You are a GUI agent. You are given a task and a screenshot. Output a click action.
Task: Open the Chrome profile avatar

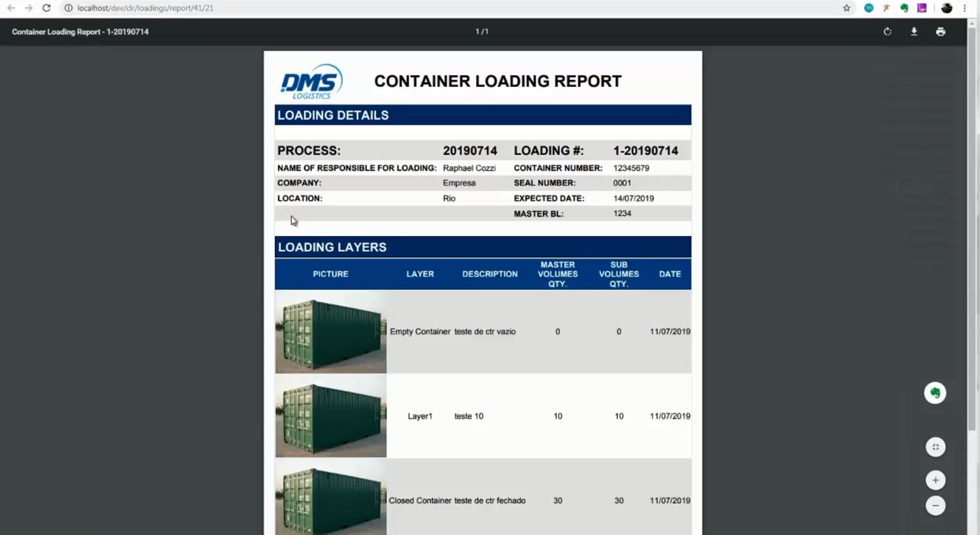[946, 8]
